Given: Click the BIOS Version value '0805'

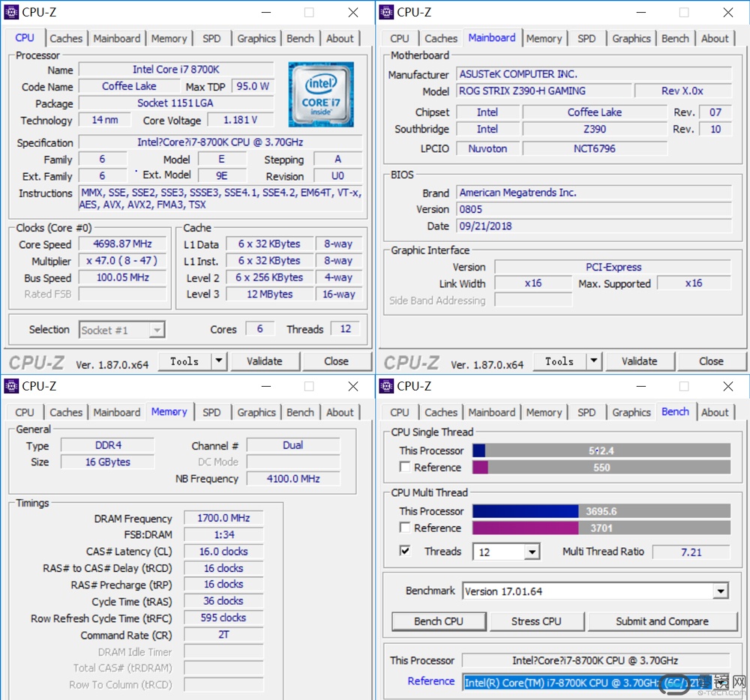Looking at the screenshot, I should [594, 209].
